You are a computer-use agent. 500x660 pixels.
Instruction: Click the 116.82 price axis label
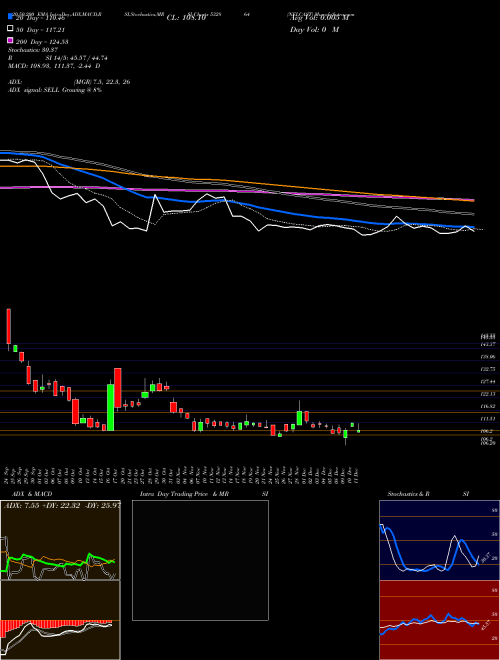pos(490,407)
